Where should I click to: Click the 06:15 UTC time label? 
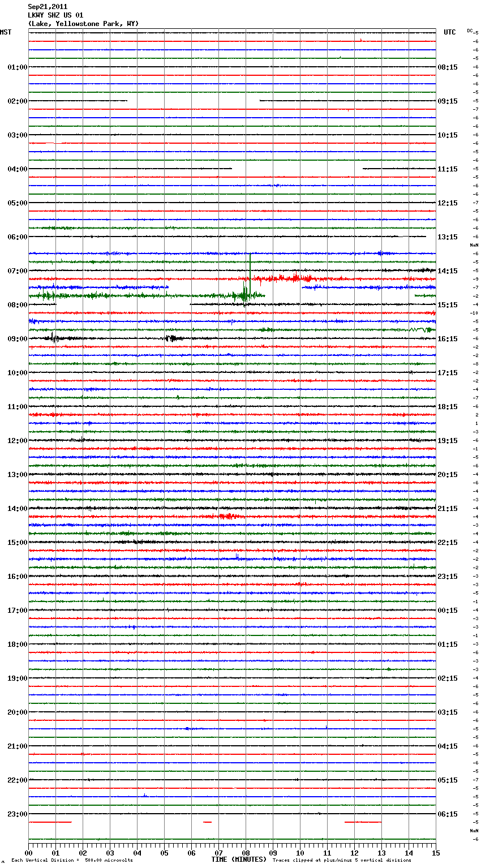tap(448, 814)
